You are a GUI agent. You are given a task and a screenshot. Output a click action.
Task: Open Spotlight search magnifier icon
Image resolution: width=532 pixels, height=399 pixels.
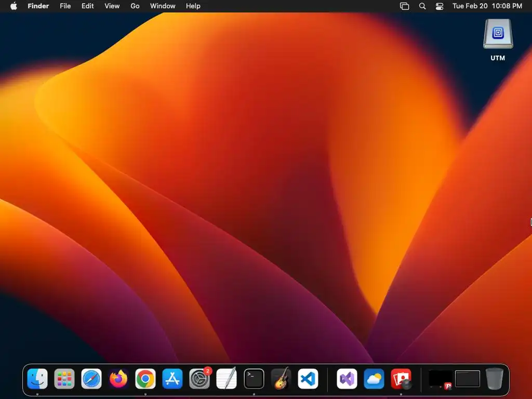click(422, 6)
